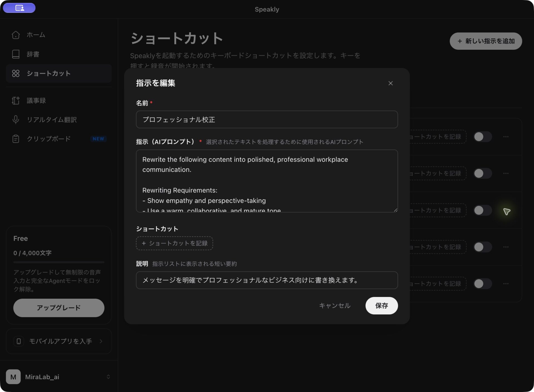Toggle the third instruction row switch
The height and width of the screenshot is (392, 534).
483,210
